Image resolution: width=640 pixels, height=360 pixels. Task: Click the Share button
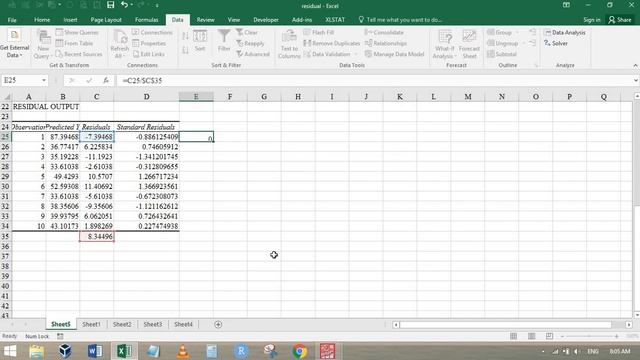pyautogui.click(x=620, y=20)
